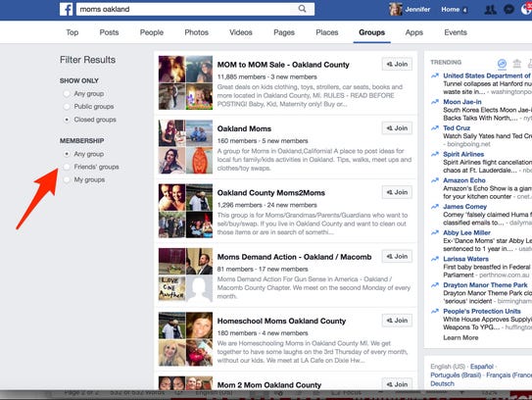The image size is (532, 400).
Task: Join Mom 2 Mom Oakland County group
Action: point(397,384)
